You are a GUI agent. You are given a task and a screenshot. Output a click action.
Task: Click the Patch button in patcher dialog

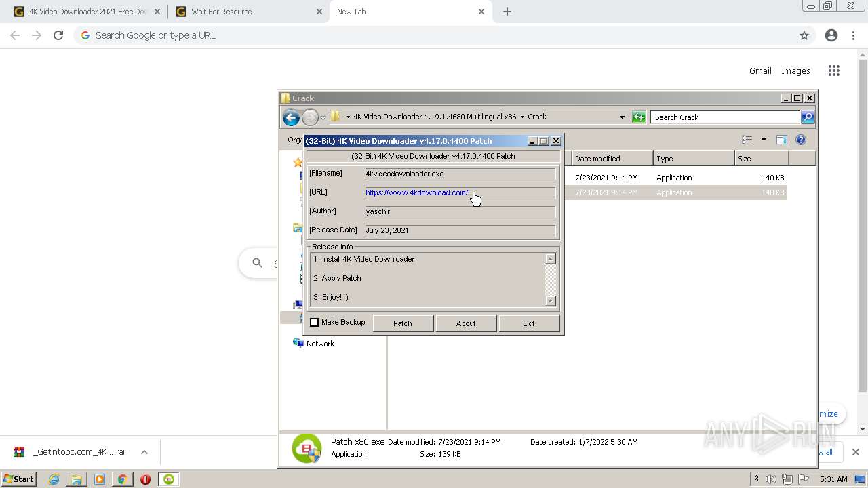pos(403,323)
